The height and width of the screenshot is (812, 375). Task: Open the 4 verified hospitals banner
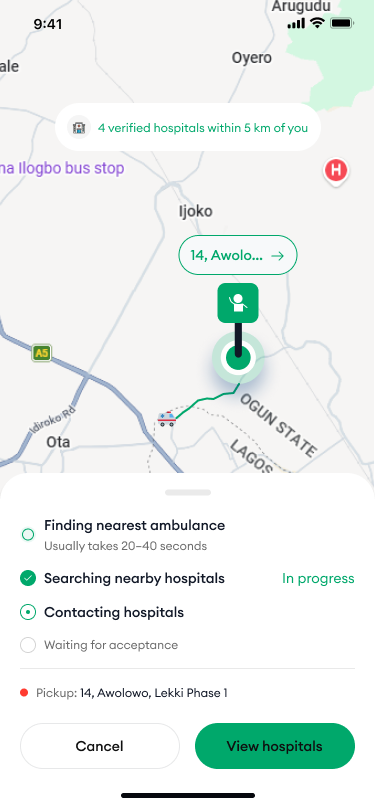tap(188, 127)
